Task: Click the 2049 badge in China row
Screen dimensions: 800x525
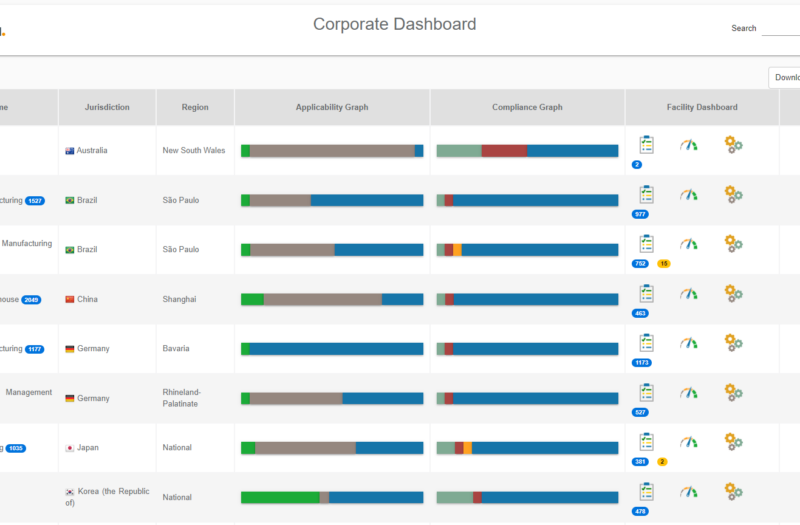Action: [31, 300]
